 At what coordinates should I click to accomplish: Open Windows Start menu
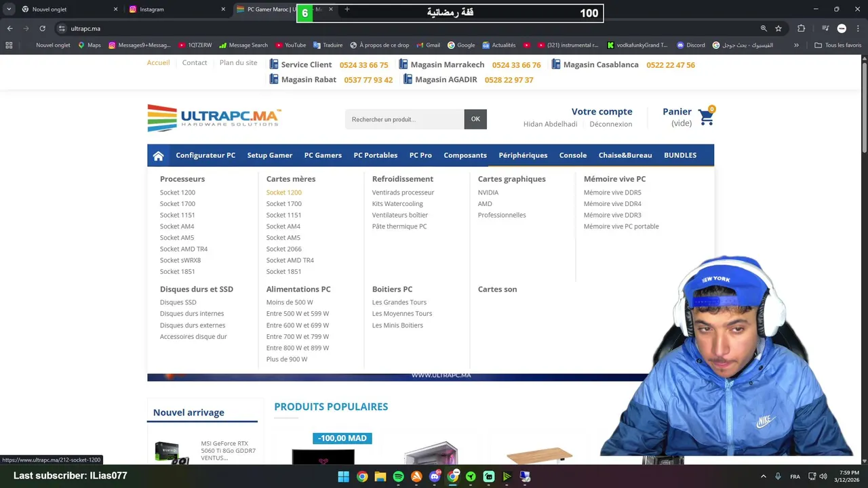(343, 476)
